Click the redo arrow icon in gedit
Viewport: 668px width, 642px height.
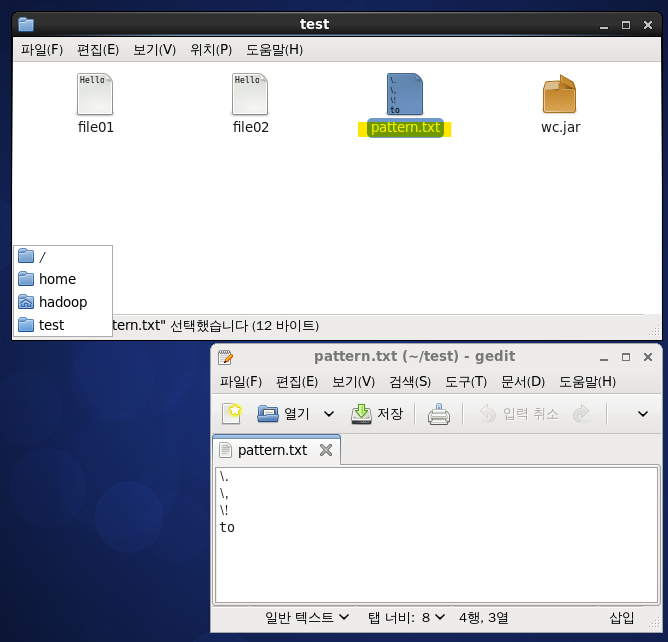[x=581, y=413]
